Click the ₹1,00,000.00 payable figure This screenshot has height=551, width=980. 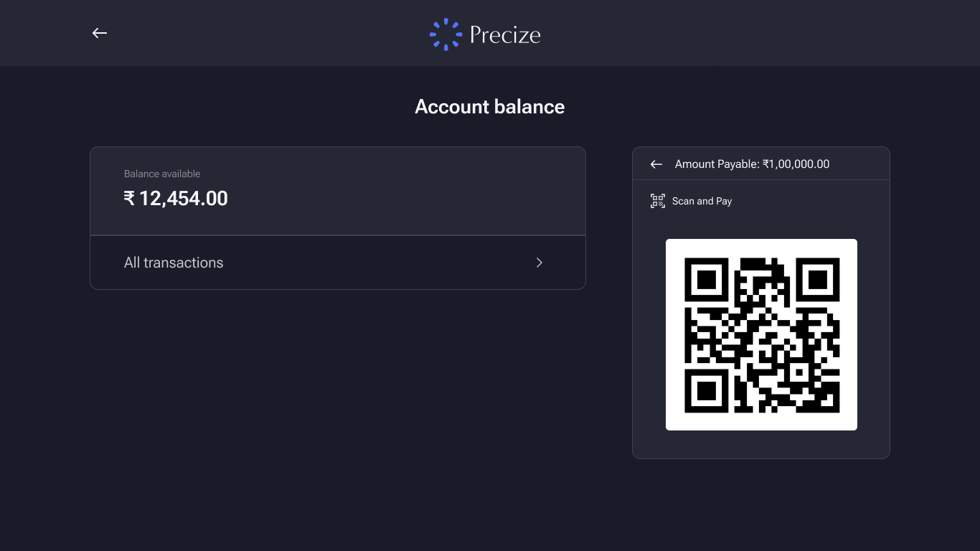796,164
